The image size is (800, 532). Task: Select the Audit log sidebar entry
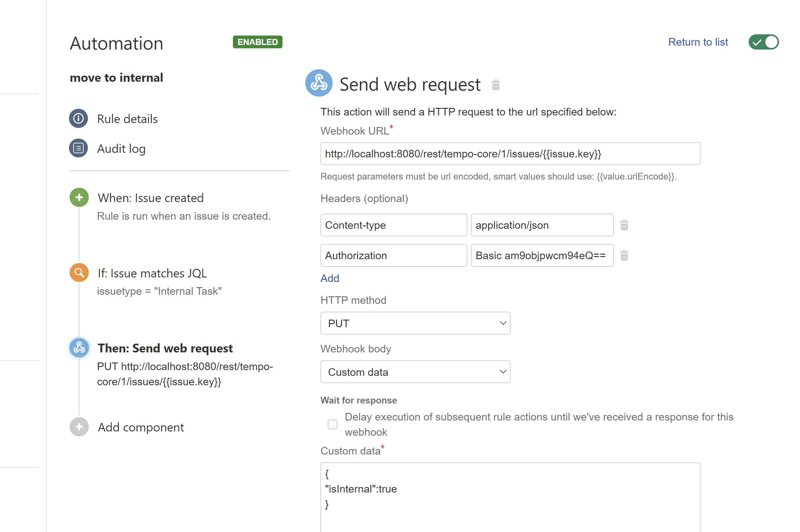coord(121,148)
